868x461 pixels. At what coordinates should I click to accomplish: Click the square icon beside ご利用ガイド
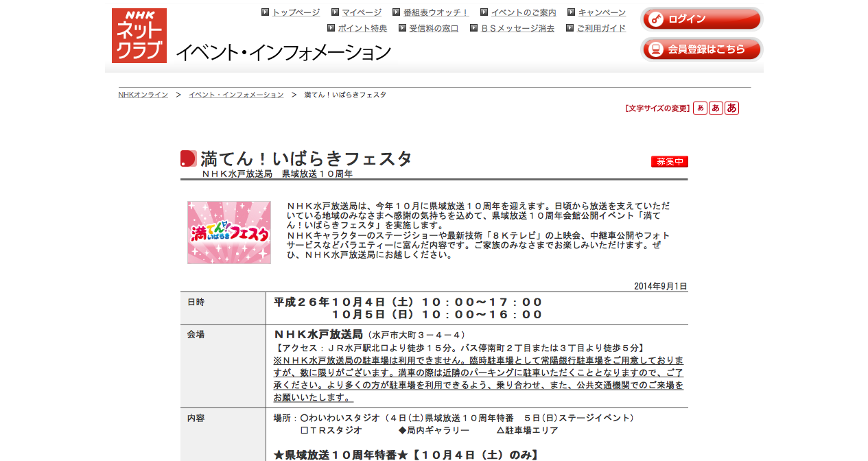point(570,28)
